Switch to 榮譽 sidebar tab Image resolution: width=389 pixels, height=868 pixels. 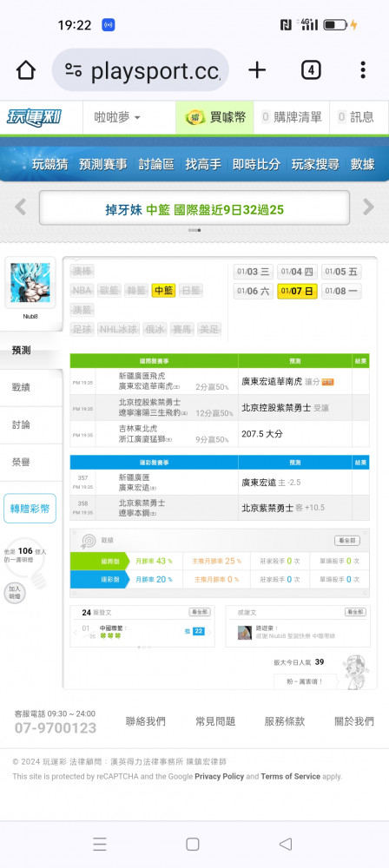(x=31, y=463)
